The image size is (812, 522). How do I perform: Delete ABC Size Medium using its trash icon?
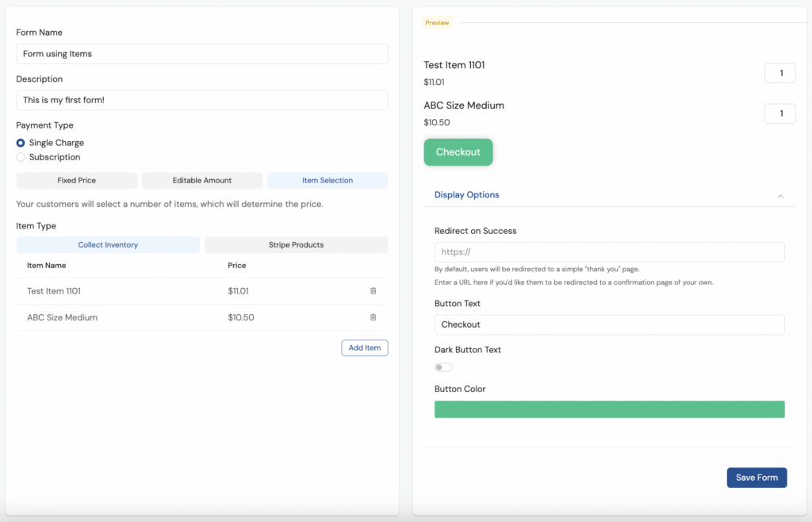tap(373, 317)
